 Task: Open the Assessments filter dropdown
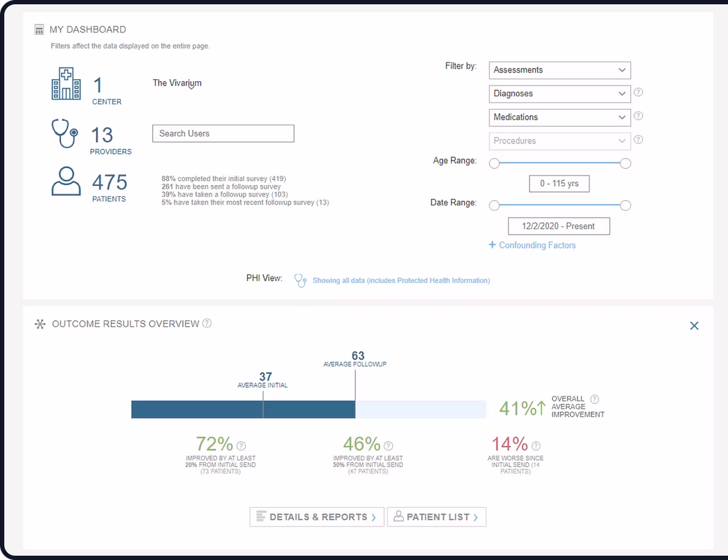click(x=559, y=70)
